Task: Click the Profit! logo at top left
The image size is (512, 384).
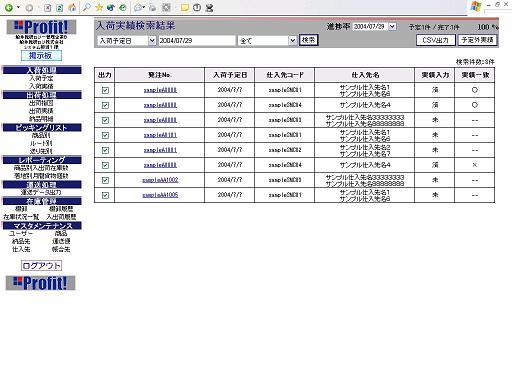Action: point(41,27)
